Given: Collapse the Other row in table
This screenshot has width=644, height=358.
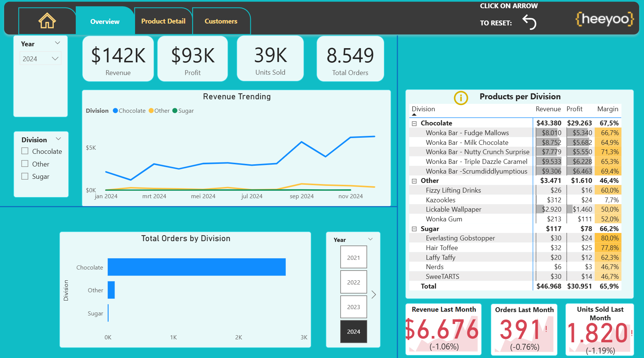Looking at the screenshot, I should click(x=414, y=181).
